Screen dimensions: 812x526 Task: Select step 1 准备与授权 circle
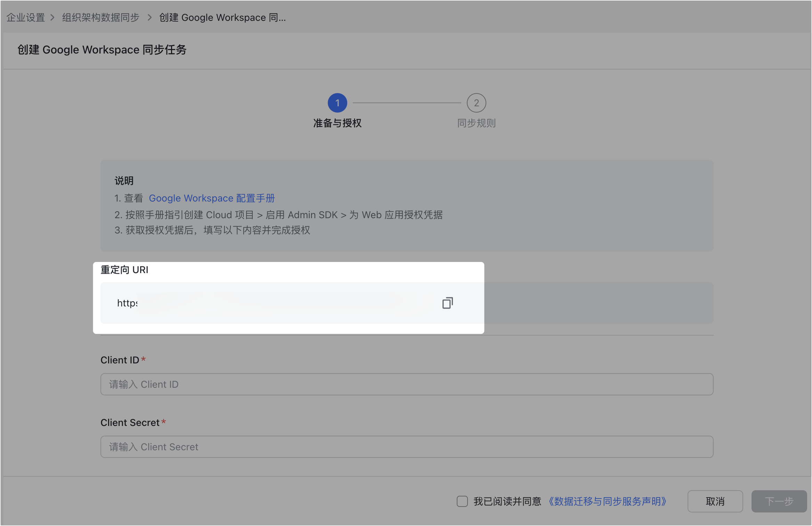pos(337,103)
